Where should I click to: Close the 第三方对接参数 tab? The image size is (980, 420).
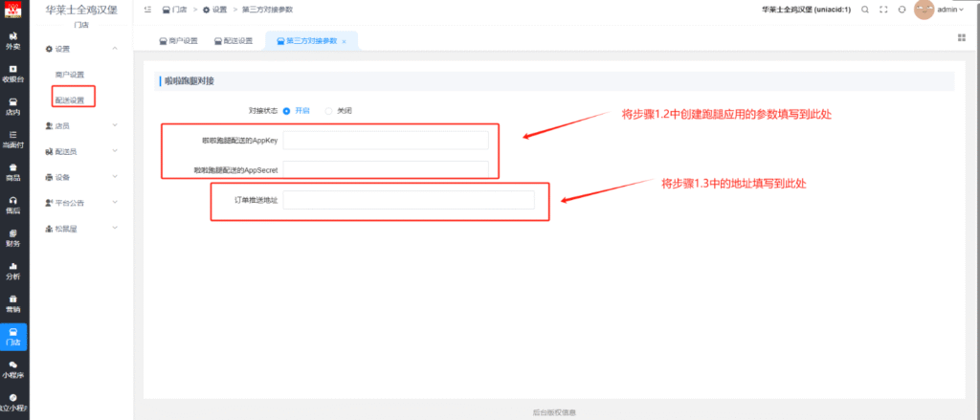344,41
